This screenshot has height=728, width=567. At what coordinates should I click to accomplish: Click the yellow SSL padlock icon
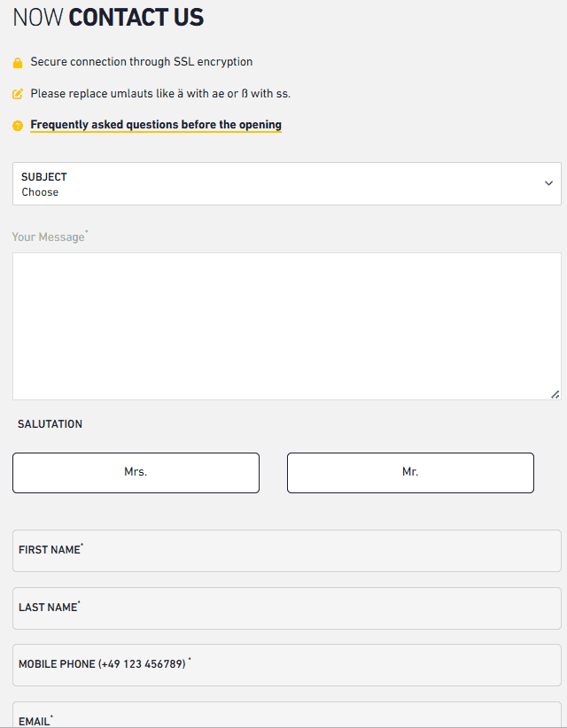[x=17, y=62]
